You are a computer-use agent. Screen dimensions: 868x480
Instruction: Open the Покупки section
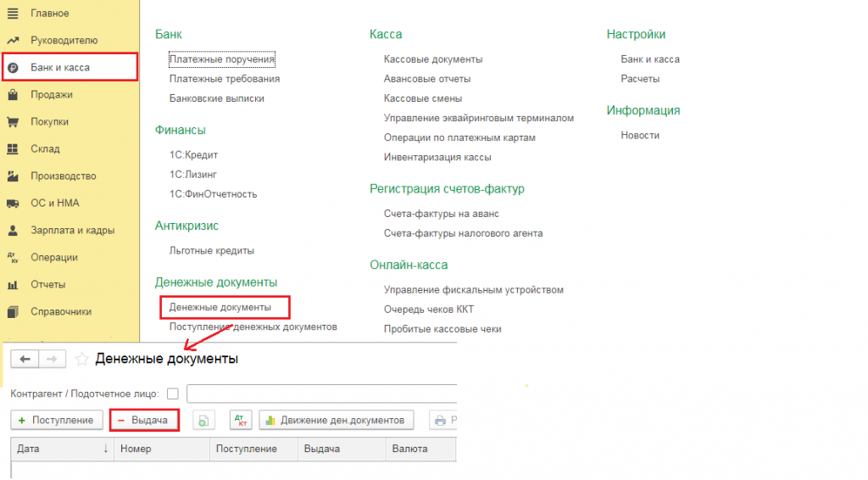click(x=49, y=122)
